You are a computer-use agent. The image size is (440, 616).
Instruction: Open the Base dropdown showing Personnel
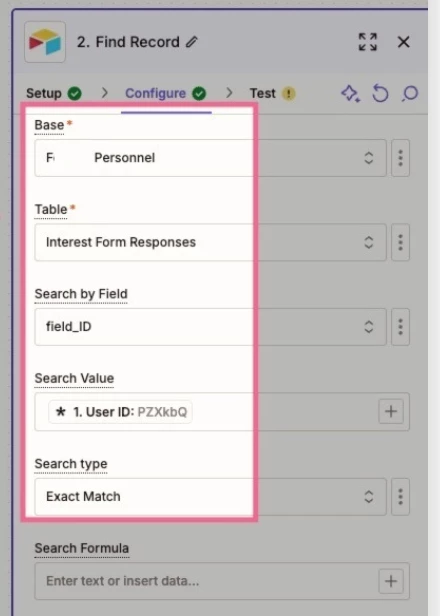[x=211, y=158]
